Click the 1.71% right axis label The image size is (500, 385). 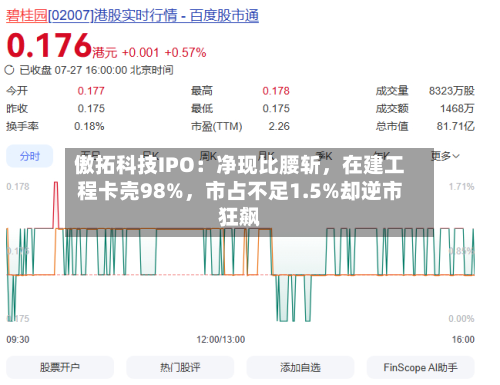pyautogui.click(x=461, y=187)
